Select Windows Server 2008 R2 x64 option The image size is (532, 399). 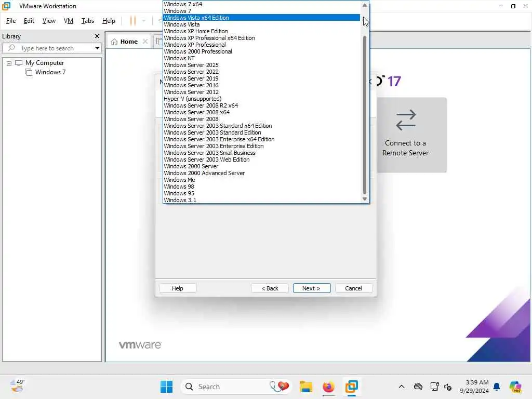(261, 105)
